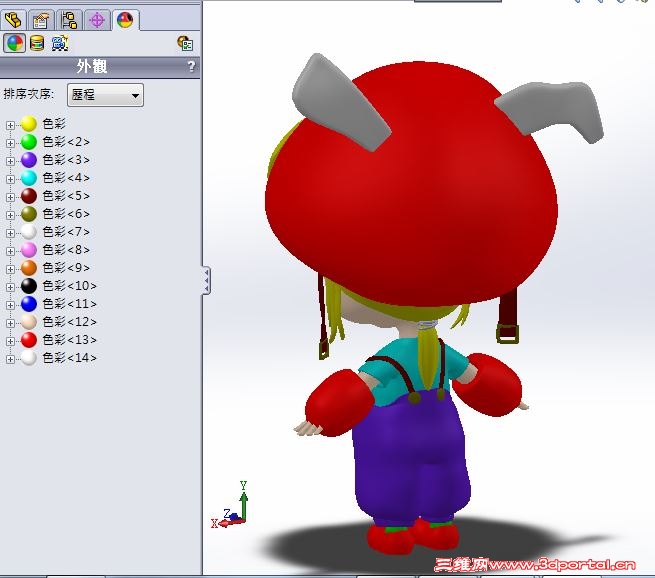Viewport: 655px width, 578px height.
Task: Collapse the side panel with splitter handle
Action: (206, 280)
